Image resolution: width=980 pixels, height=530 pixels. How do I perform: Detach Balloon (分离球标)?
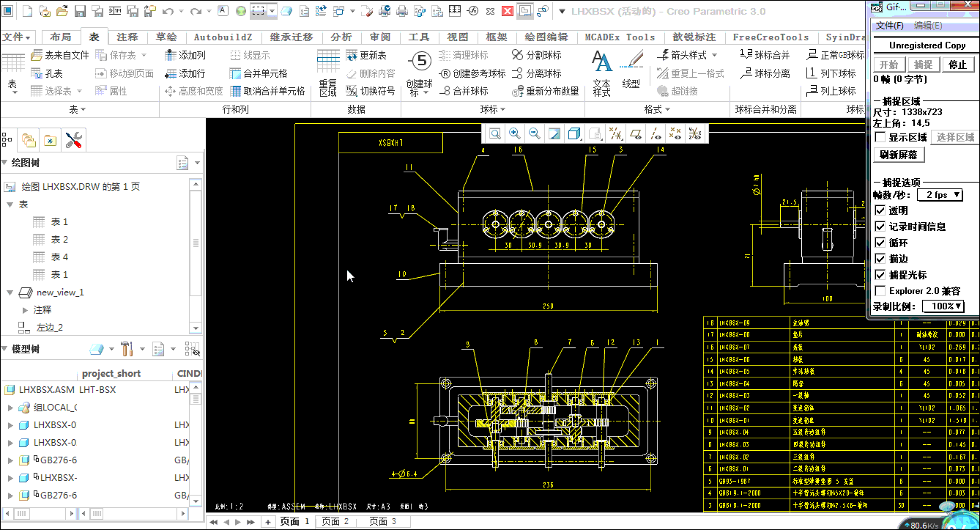pos(536,73)
